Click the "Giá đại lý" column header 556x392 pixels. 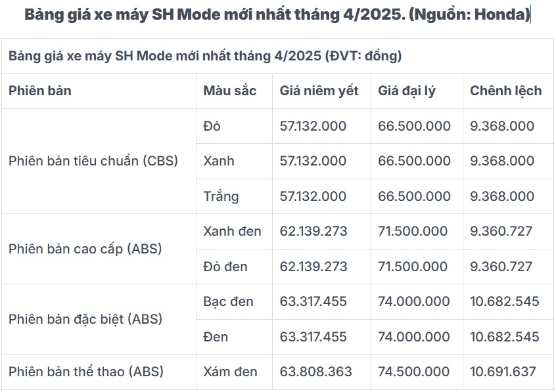point(407,91)
